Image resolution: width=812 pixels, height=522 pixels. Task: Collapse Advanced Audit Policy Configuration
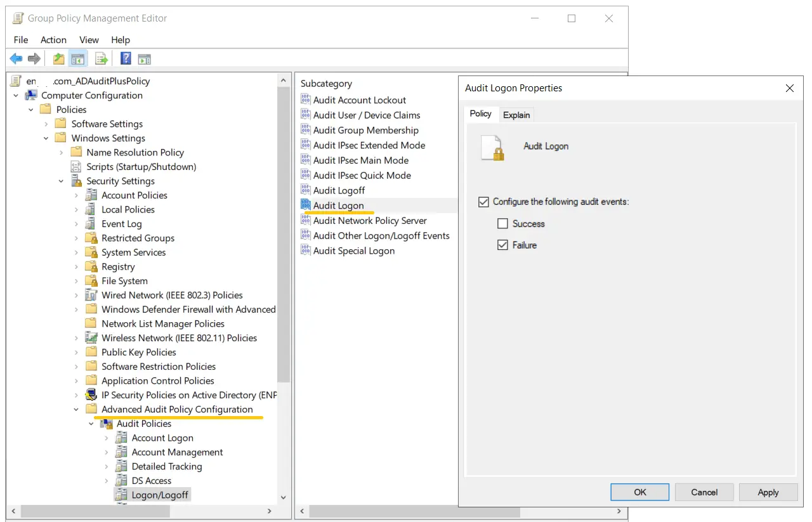click(76, 409)
